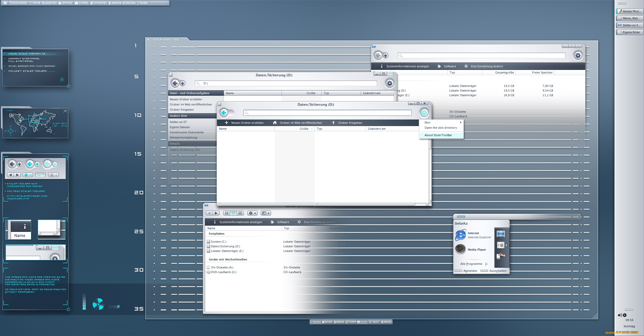644x336 pixels.
Task: Click the monitor icon in start panel
Action: pyautogui.click(x=501, y=234)
